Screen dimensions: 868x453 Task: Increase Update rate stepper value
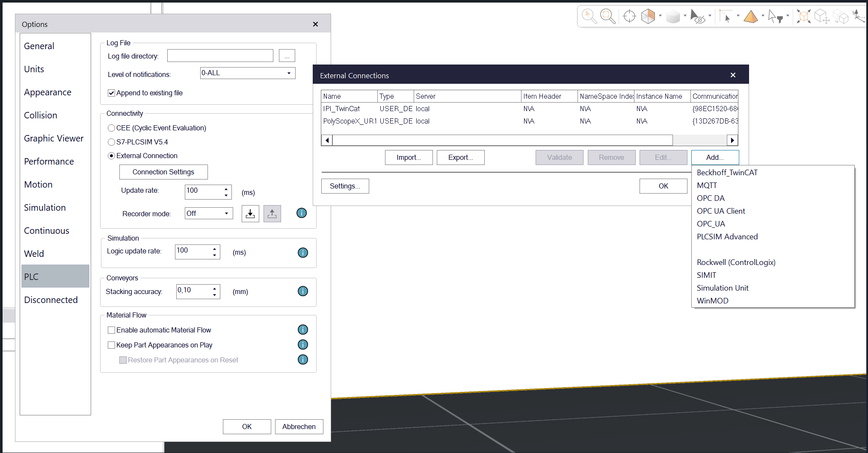tap(226, 188)
